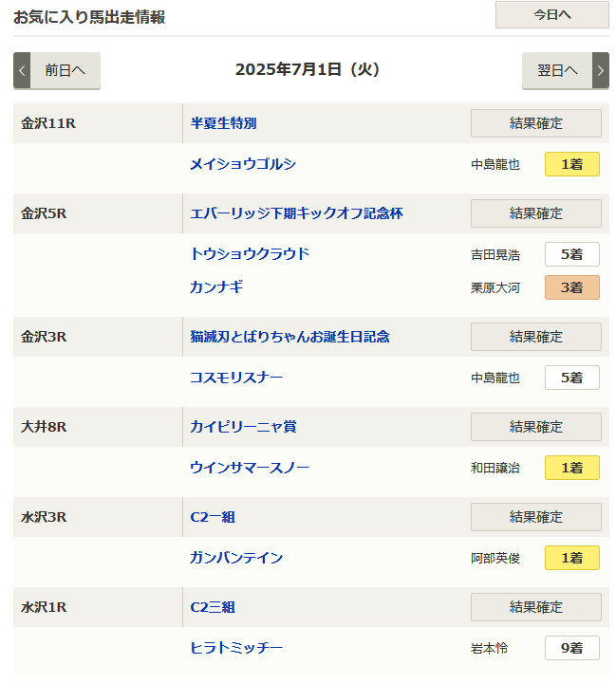The width and height of the screenshot is (616, 683).
Task: Click the right chevron next-day arrow
Action: click(x=600, y=70)
